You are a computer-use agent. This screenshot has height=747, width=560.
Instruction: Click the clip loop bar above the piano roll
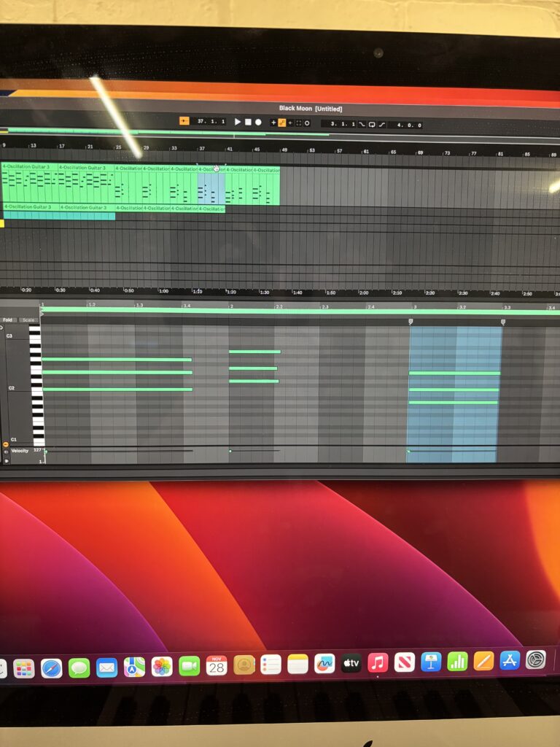(x=300, y=311)
